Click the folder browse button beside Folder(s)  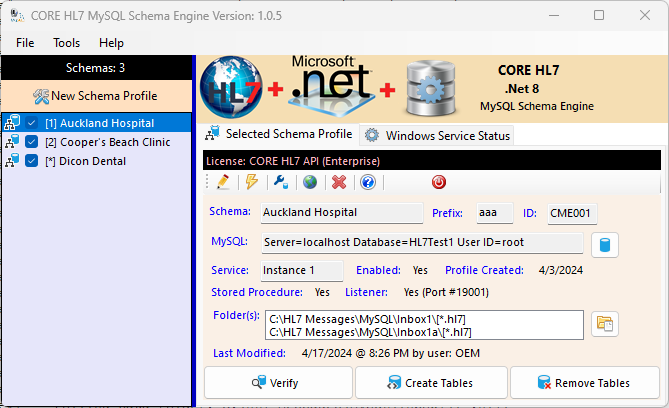(605, 324)
